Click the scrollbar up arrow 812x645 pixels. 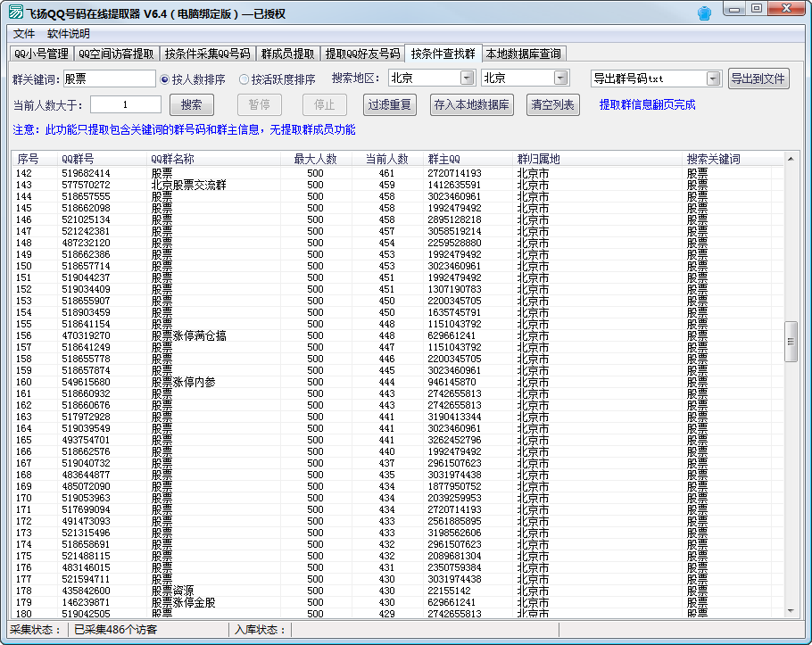(791, 159)
